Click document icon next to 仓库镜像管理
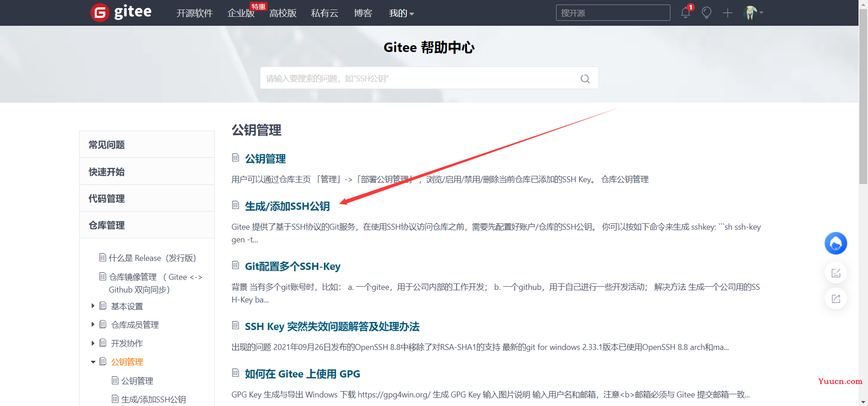The height and width of the screenshot is (406, 868). [x=103, y=276]
